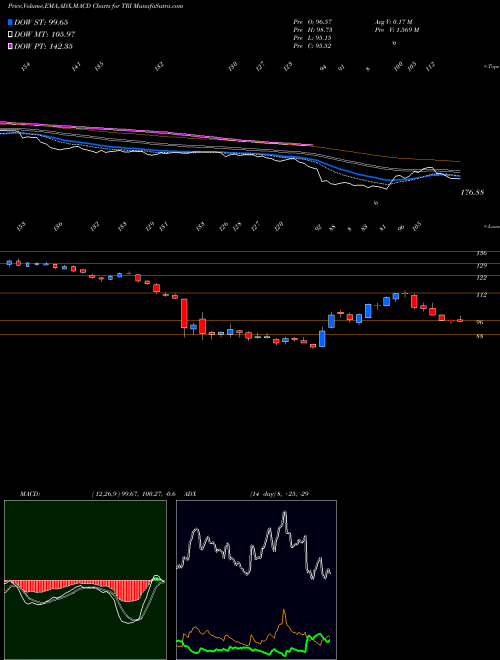Click the 88 price axis label
The height and width of the screenshot is (660, 500).
(480, 337)
